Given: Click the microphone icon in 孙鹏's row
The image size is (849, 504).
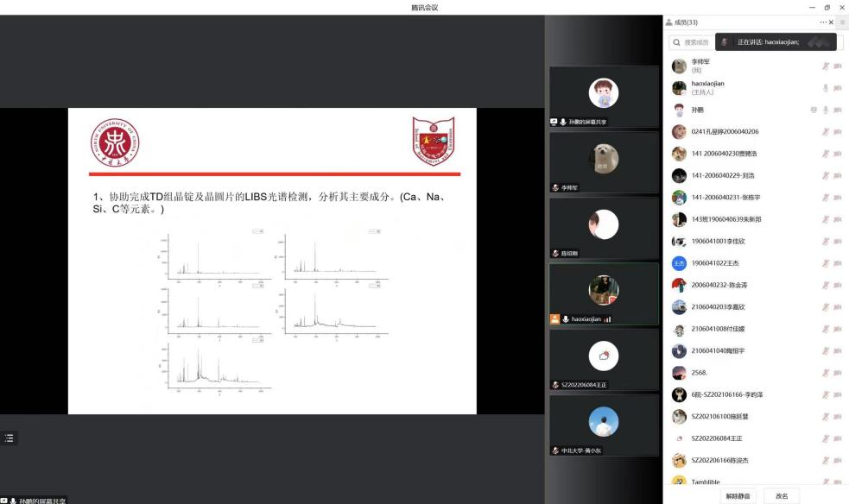Looking at the screenshot, I should (x=826, y=110).
